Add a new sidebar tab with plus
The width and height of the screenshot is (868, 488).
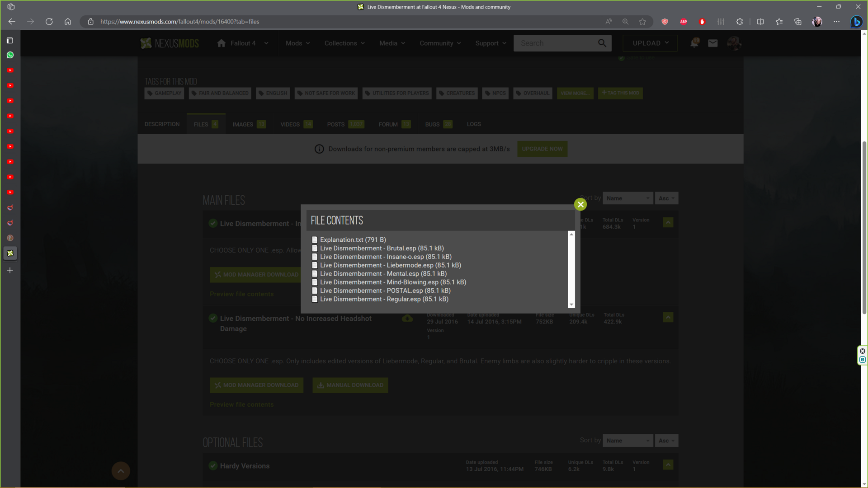pyautogui.click(x=10, y=270)
